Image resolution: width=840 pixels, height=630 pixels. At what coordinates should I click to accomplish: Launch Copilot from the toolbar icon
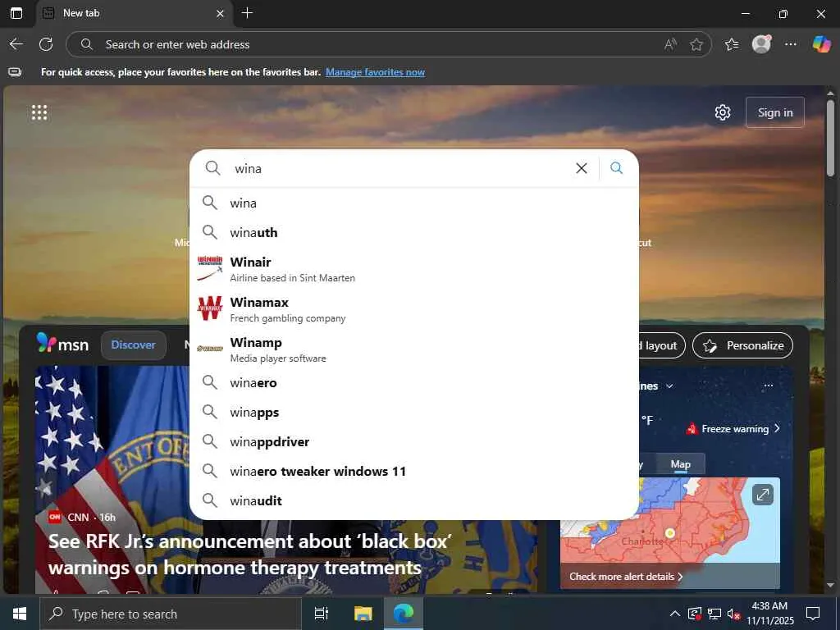click(821, 44)
